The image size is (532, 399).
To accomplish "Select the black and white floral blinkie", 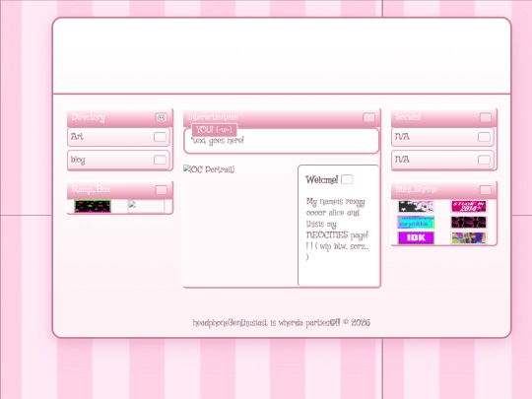I will pyautogui.click(x=416, y=206).
